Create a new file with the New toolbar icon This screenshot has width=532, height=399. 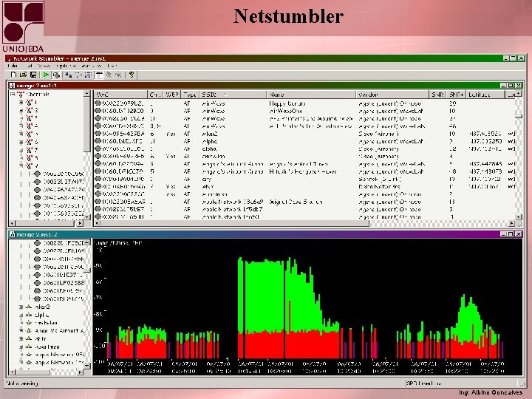(x=13, y=75)
